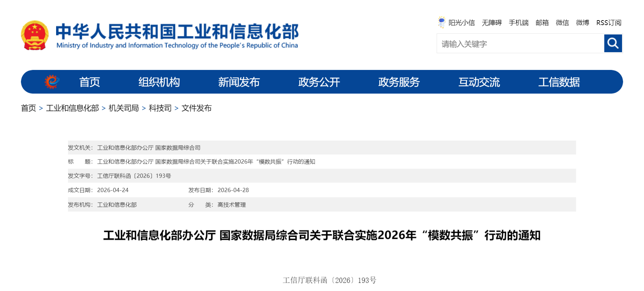This screenshot has height=291, width=644.
Task: Click the ministry name title banner
Action: 177,36
